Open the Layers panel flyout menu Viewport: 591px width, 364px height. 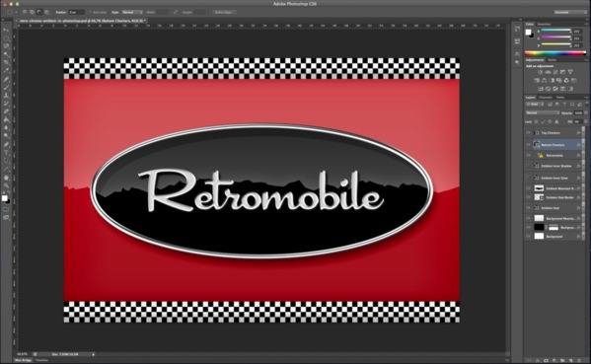[x=586, y=98]
